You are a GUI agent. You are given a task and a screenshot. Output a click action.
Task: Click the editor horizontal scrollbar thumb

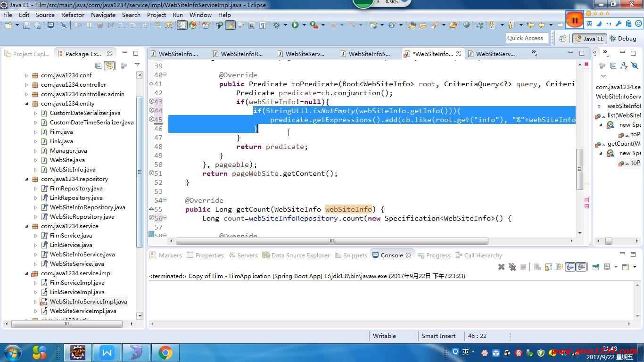pos(332,241)
